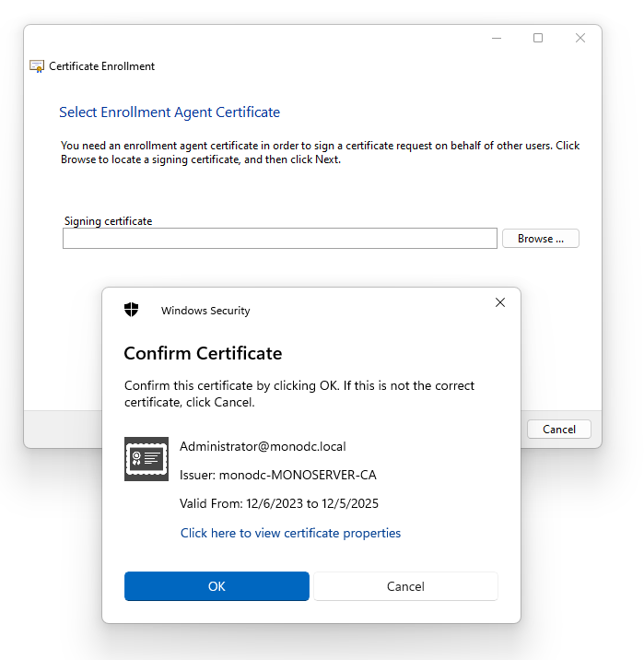Click the Issuer monodc-MONOSERVER-CA text
Screen dimensions: 644x660
coord(278,475)
